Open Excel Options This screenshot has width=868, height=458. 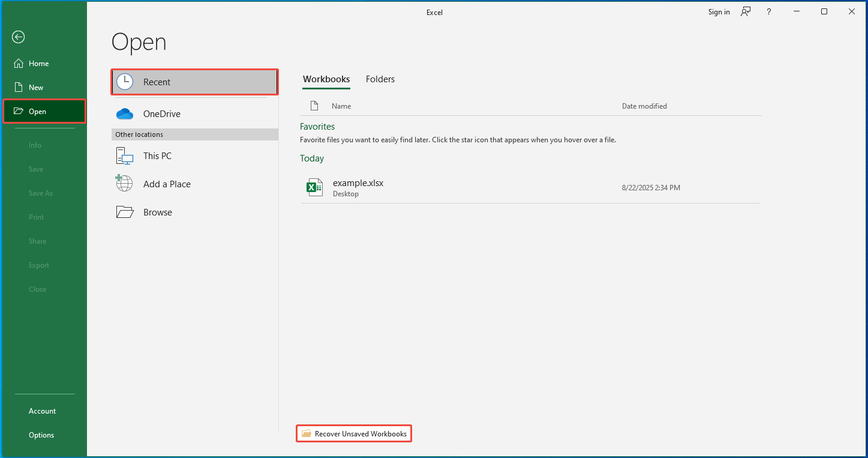coord(41,435)
